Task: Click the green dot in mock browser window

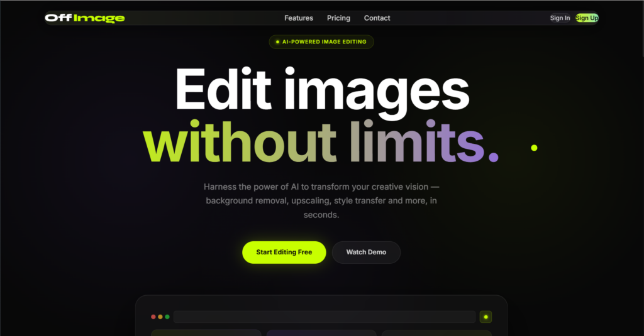Action: 167,317
